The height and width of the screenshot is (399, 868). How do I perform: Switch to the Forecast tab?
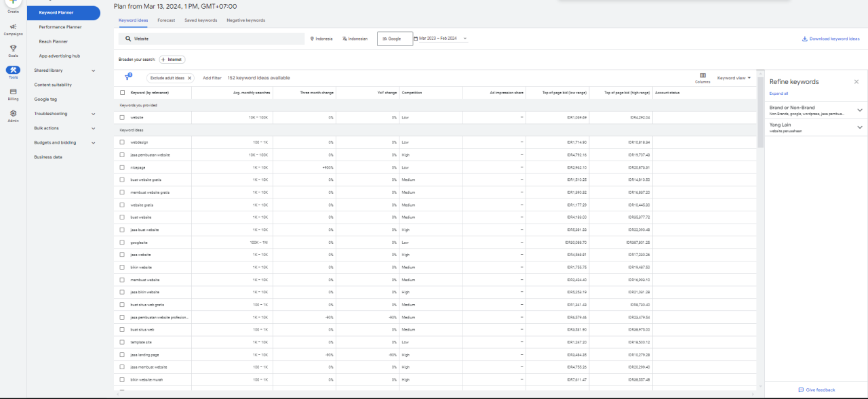(166, 20)
